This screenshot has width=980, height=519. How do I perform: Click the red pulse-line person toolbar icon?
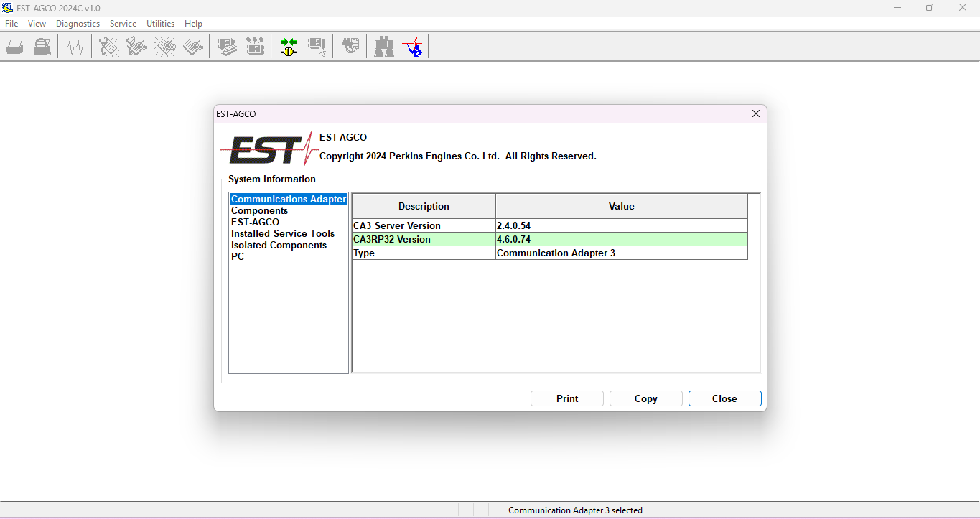click(412, 47)
